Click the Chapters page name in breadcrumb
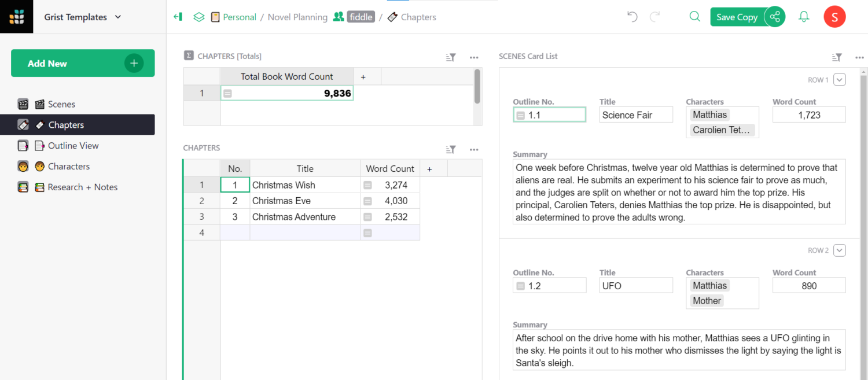Screen dimensions: 868x380 [418, 17]
